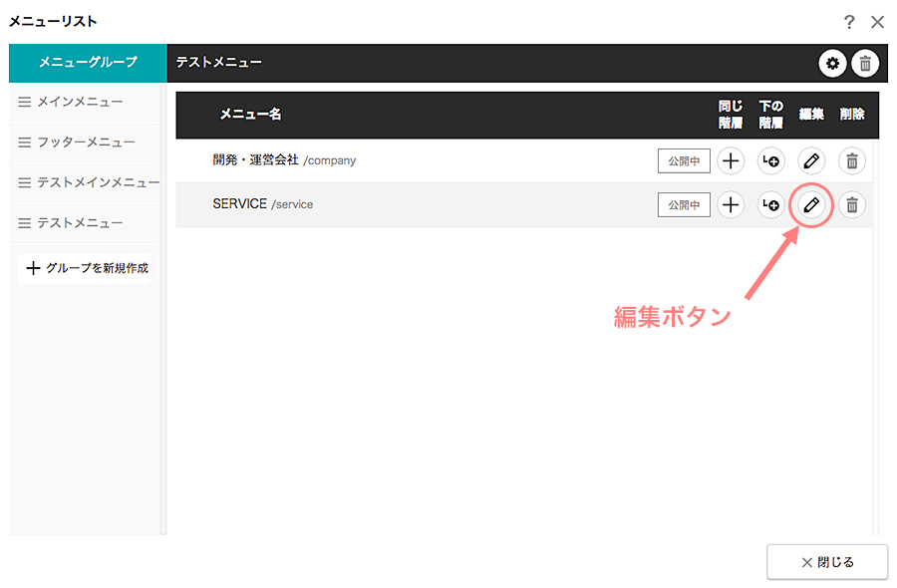897x588 pixels.
Task: Open help question mark icon
Action: click(849, 22)
